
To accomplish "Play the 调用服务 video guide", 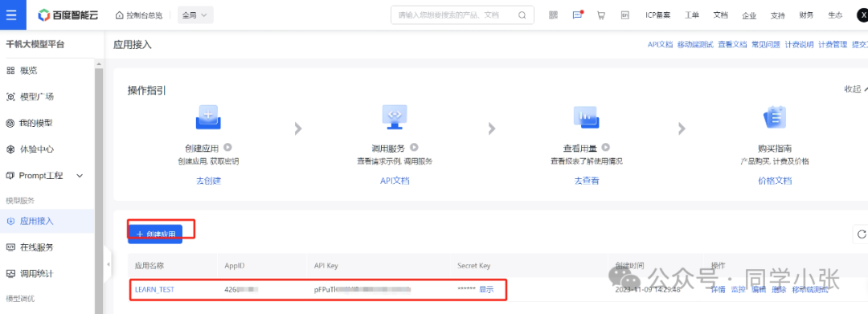I will coord(414,148).
